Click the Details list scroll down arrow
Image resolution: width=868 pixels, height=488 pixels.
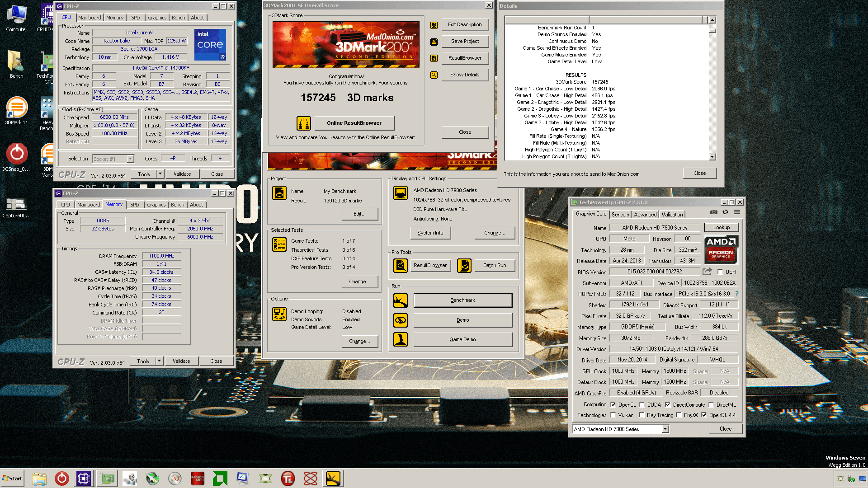coord(712,157)
